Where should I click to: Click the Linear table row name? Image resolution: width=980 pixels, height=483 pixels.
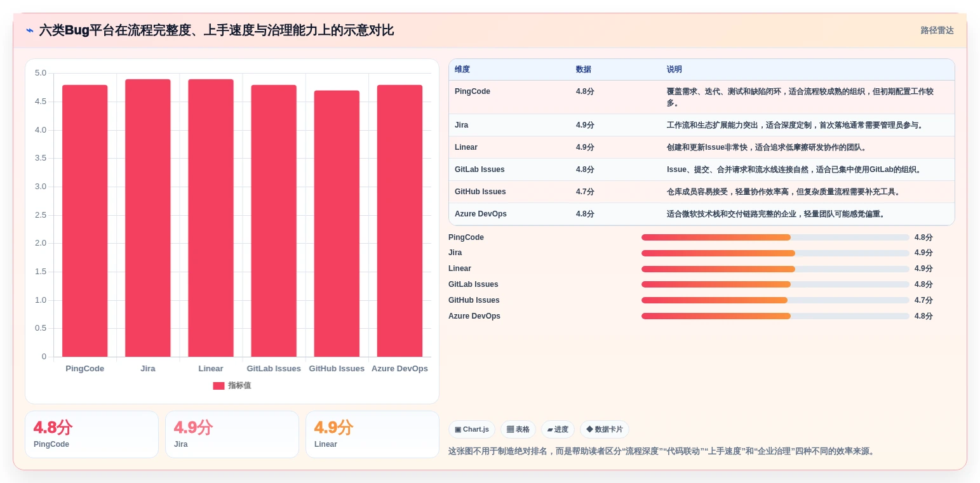[x=466, y=147]
